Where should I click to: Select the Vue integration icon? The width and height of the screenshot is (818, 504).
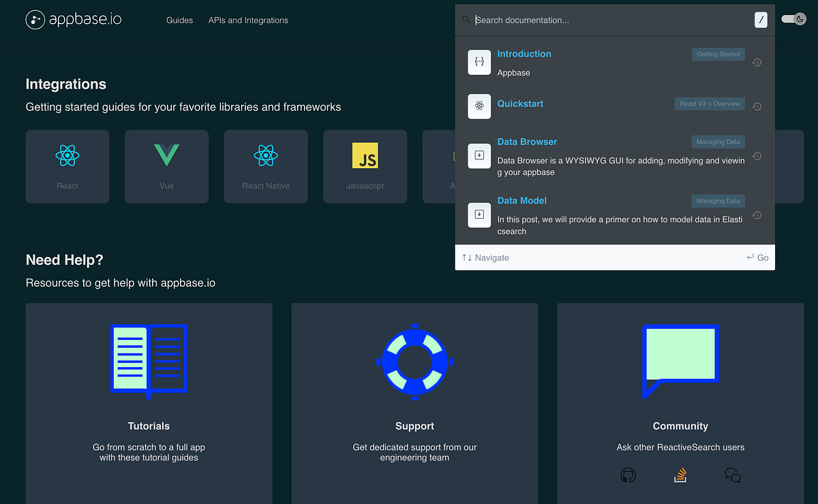[166, 156]
